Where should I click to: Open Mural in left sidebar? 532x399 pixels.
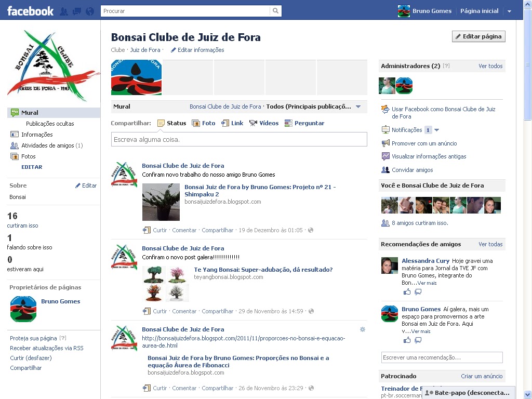click(x=54, y=113)
